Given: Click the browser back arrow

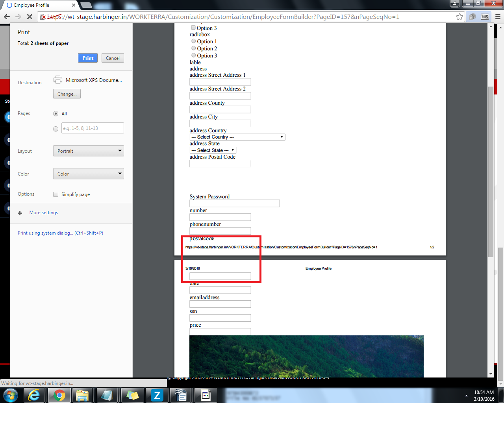Looking at the screenshot, I should click(x=7, y=17).
